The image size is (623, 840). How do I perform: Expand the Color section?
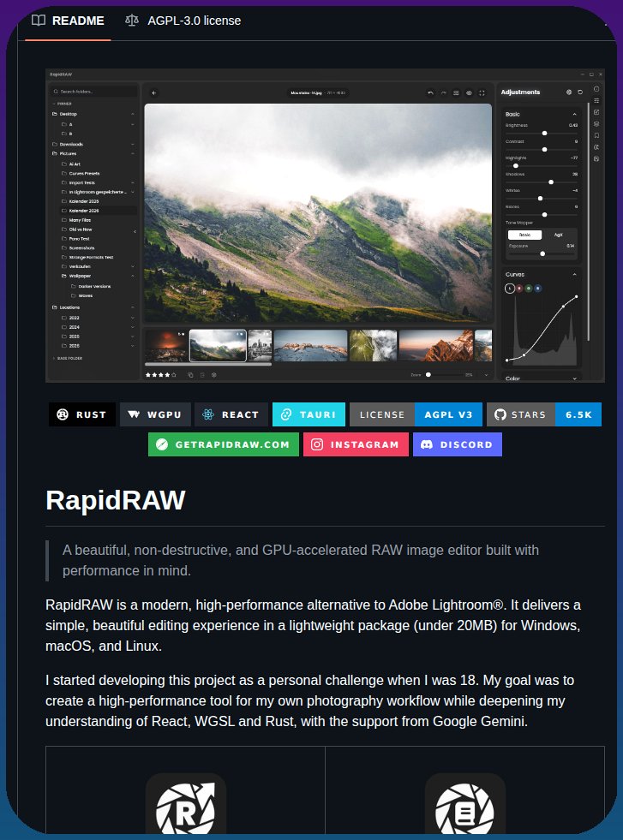tap(575, 378)
